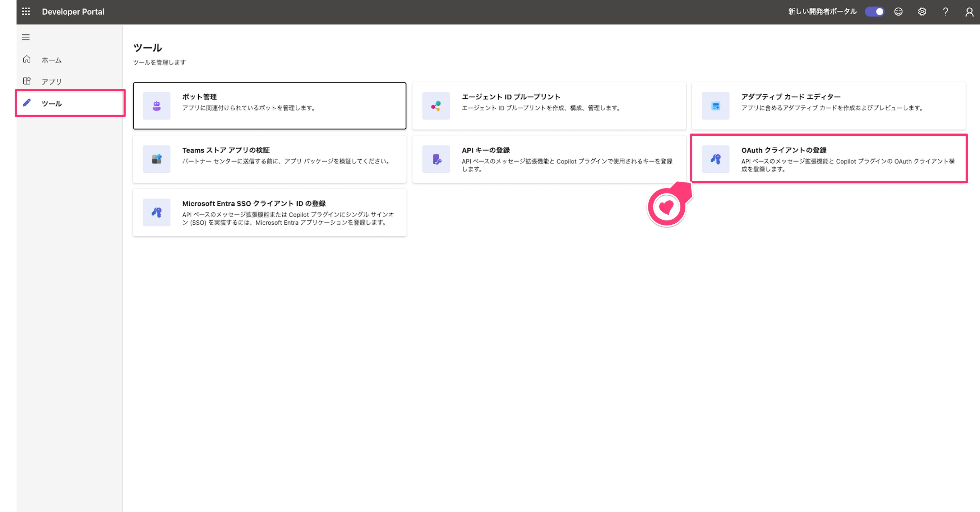Click API キーの登録 description text
The image size is (980, 512).
point(567,165)
